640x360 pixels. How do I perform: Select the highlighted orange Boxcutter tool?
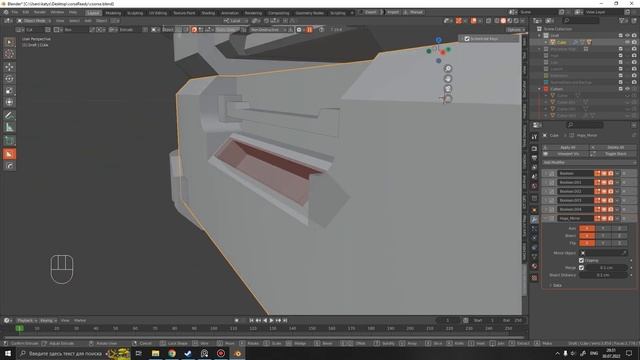pos(9,154)
